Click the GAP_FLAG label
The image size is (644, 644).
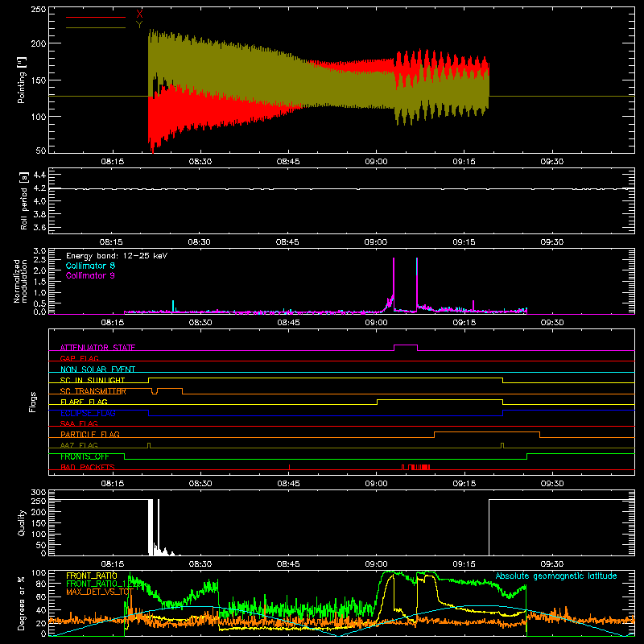[x=79, y=358]
